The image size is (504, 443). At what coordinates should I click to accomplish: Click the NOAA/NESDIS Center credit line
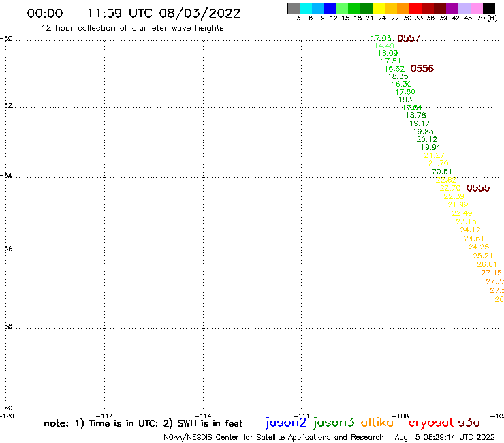click(x=274, y=438)
